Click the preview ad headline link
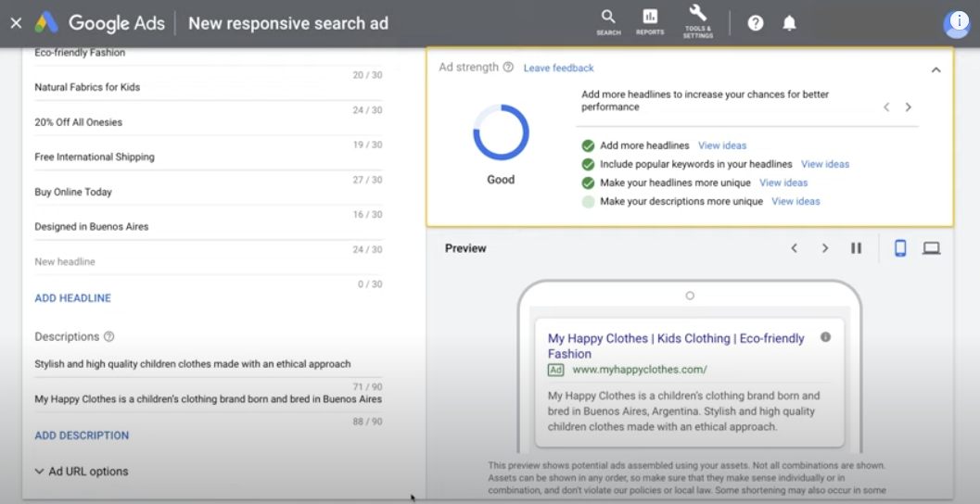The image size is (980, 504). tap(676, 346)
